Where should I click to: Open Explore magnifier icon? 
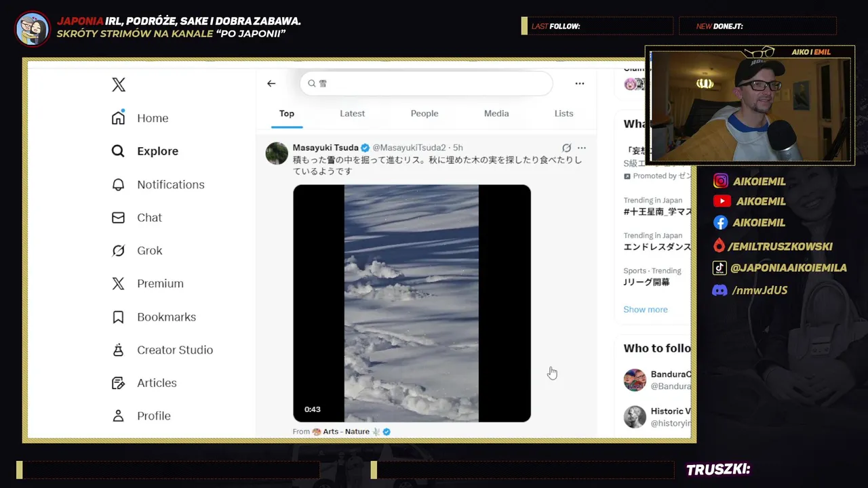click(x=118, y=151)
